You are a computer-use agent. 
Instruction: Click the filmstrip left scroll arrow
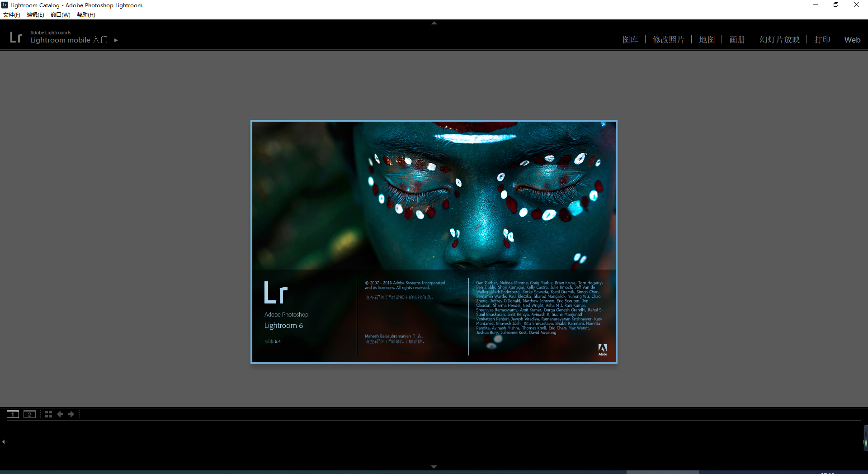coord(4,441)
